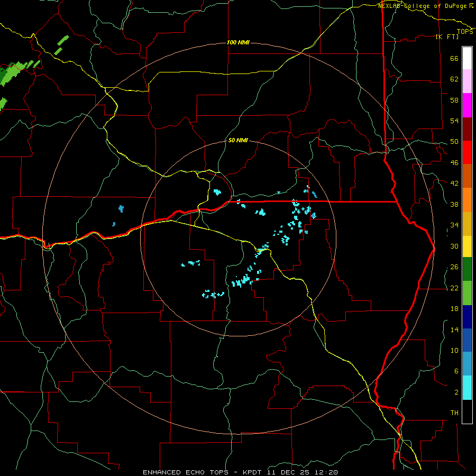Click the [K FT] units label
The width and height of the screenshot is (476, 476).
[x=447, y=36]
